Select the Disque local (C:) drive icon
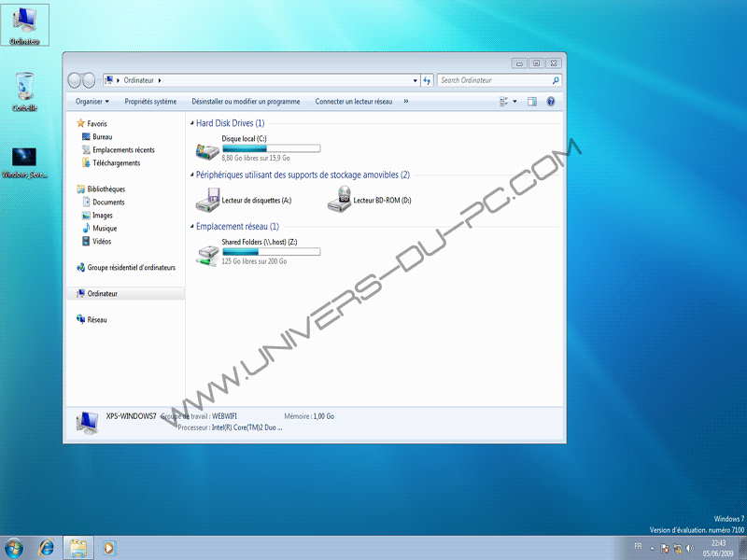This screenshot has height=560, width=747. click(x=207, y=150)
